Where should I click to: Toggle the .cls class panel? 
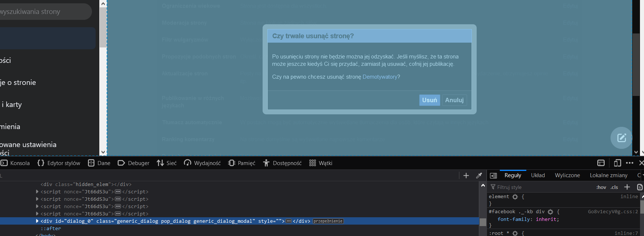coord(614,187)
